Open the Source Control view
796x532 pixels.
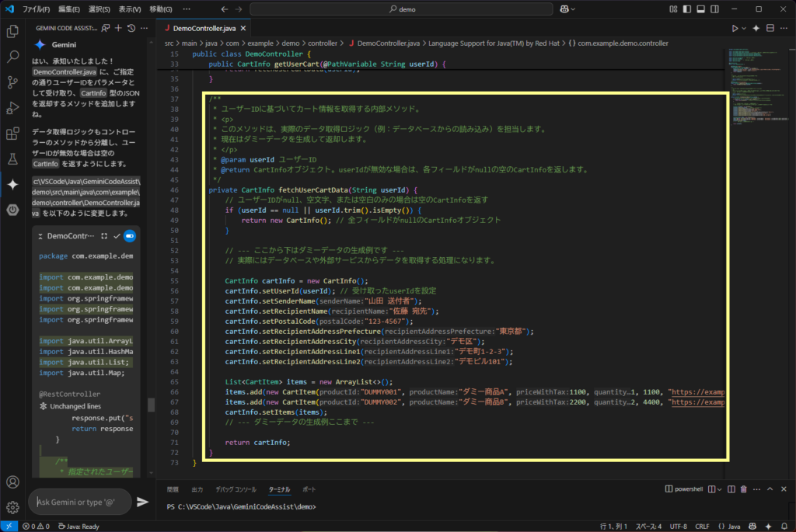pos(12,82)
